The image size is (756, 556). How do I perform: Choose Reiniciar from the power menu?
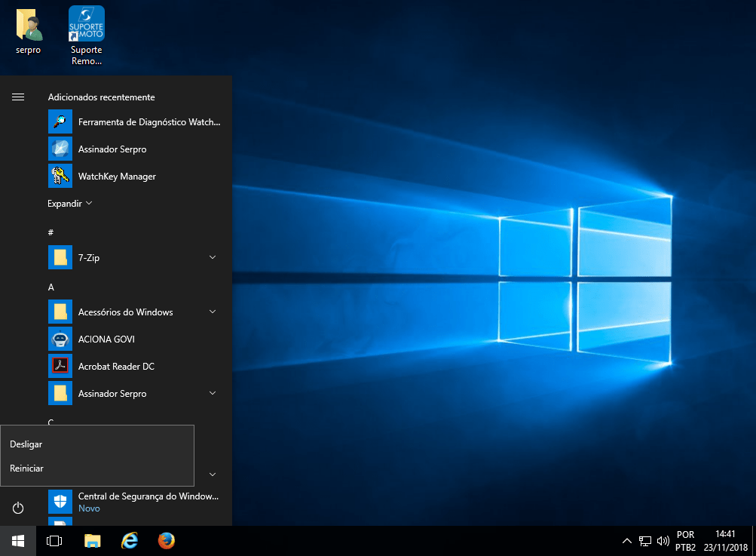(x=27, y=468)
